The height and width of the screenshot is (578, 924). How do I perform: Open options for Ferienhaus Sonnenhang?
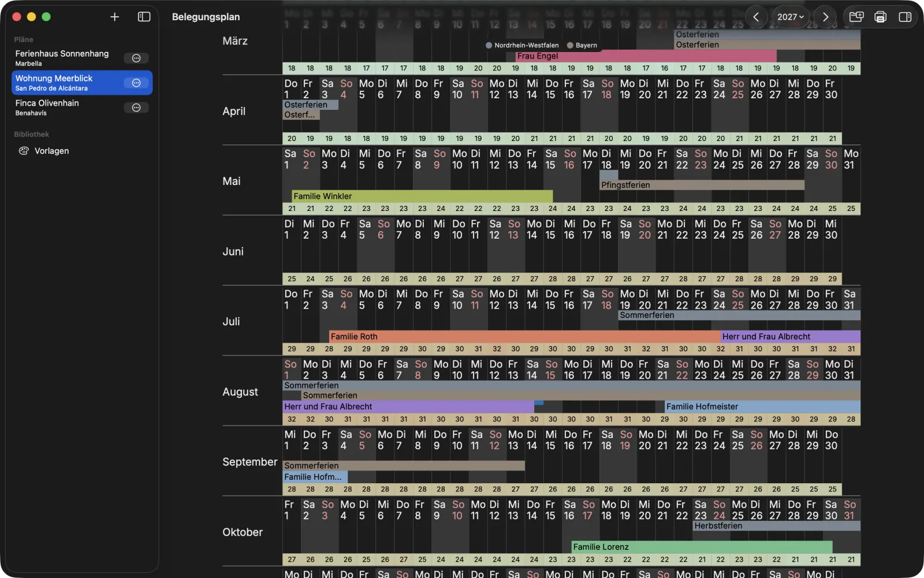[136, 58]
